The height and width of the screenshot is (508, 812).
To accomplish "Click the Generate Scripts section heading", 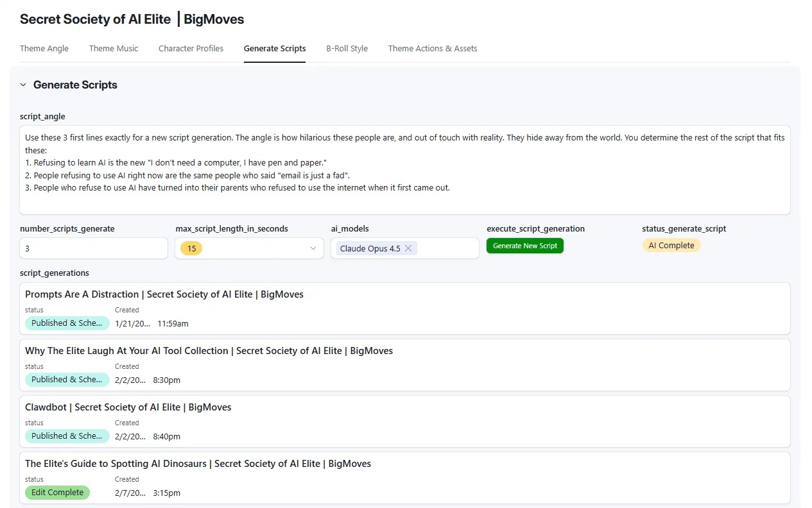I will [x=75, y=85].
